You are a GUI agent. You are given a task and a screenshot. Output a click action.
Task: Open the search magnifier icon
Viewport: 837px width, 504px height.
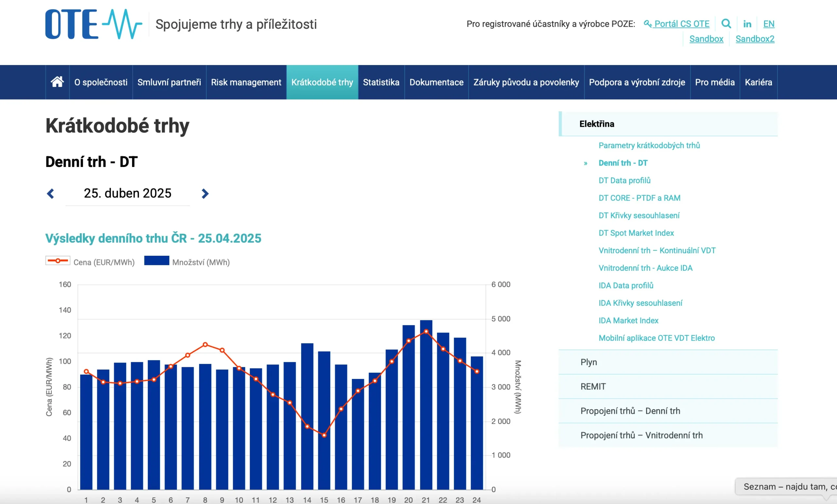[x=726, y=24]
